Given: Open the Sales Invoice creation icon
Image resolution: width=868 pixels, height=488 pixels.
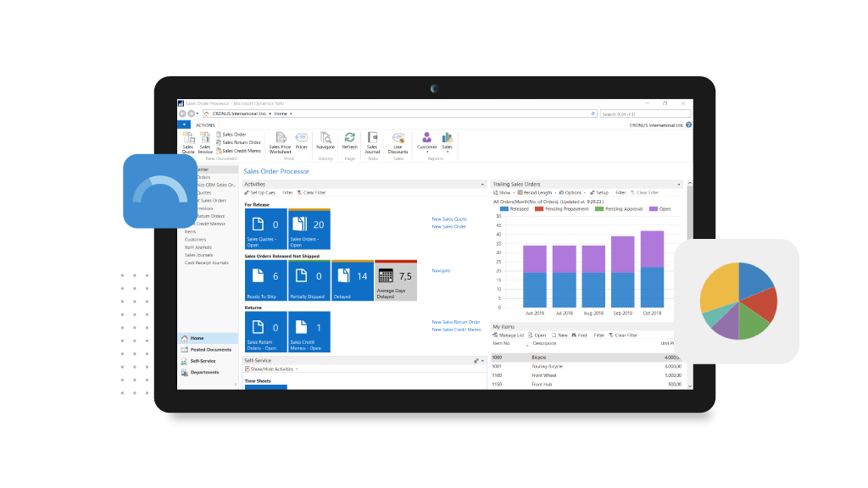Looking at the screenshot, I should coord(205,140).
